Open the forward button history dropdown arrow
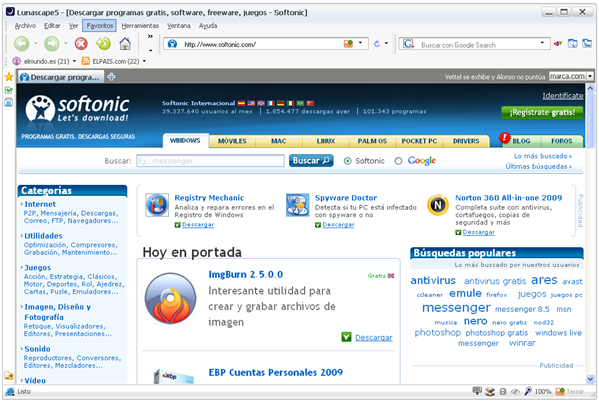This screenshot has height=401, width=599. click(x=65, y=44)
